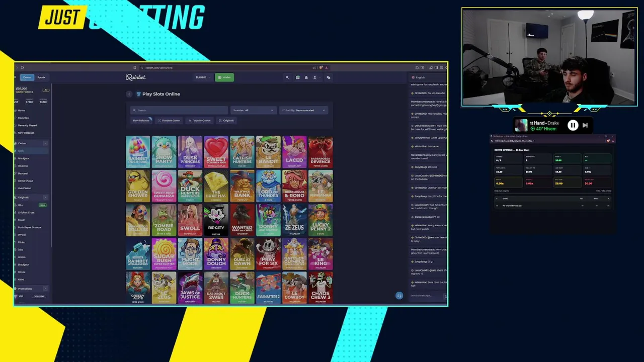This screenshot has height=362, width=644.
Task: Open Recently Played in the sidebar
Action: (27, 125)
